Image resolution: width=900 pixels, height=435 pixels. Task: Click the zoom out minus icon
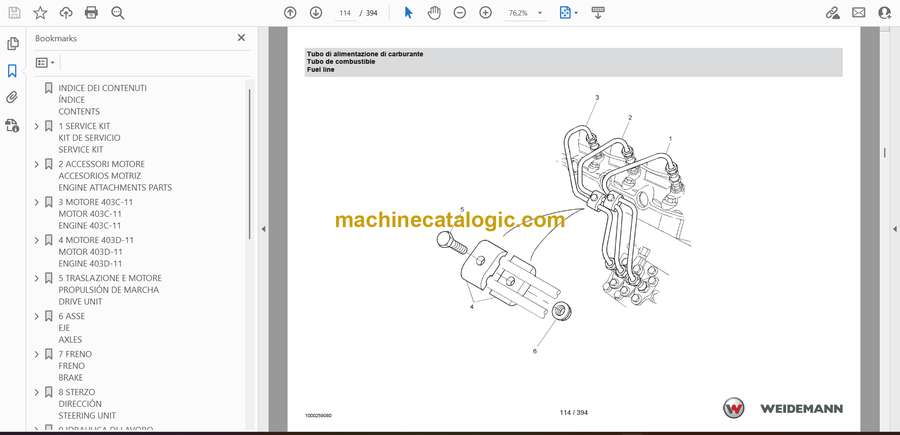coord(460,13)
